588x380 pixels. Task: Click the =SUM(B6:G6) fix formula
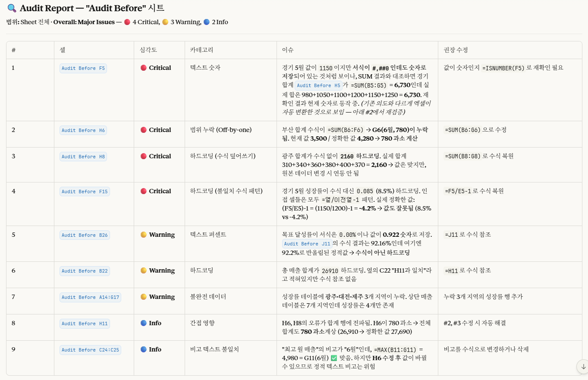point(463,130)
